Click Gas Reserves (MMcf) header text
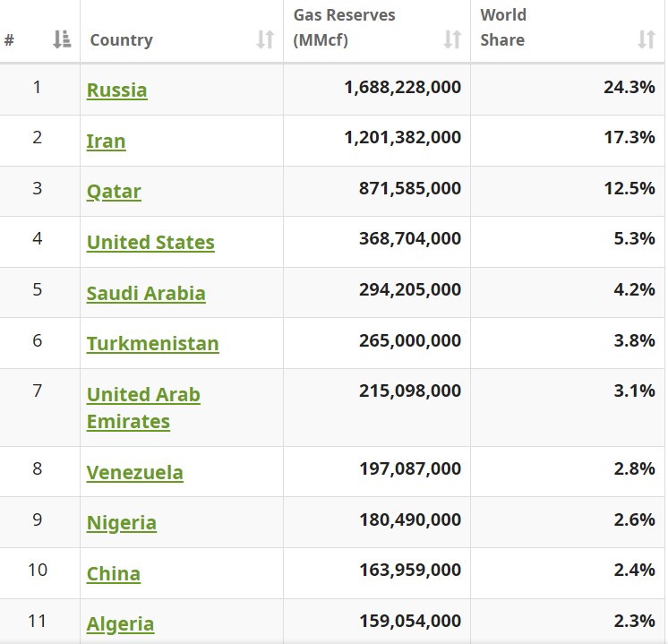This screenshot has height=644, width=668. click(344, 28)
